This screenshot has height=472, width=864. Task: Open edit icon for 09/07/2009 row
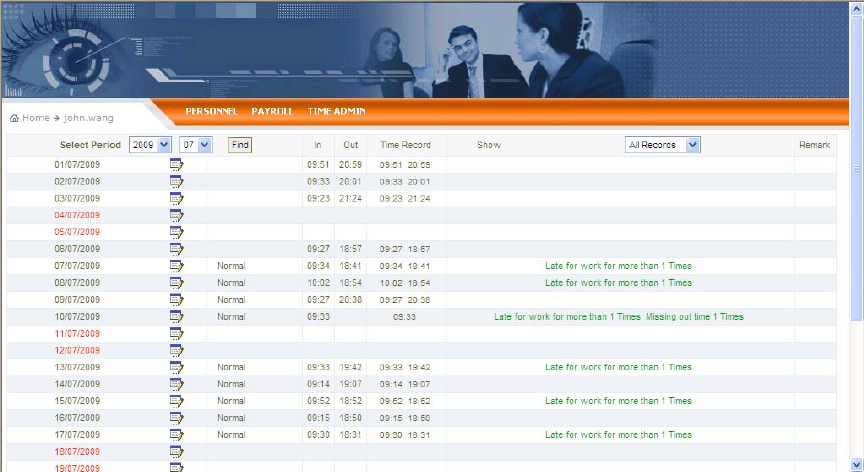(x=176, y=300)
